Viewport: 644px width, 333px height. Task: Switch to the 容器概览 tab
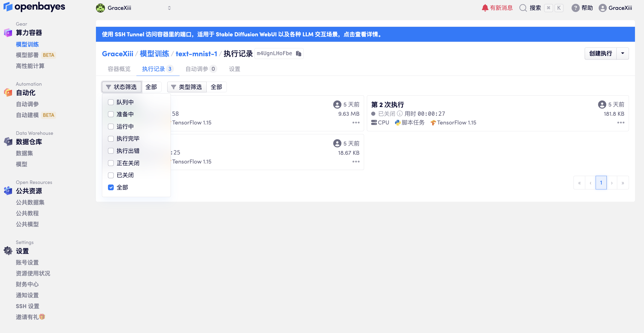point(119,69)
